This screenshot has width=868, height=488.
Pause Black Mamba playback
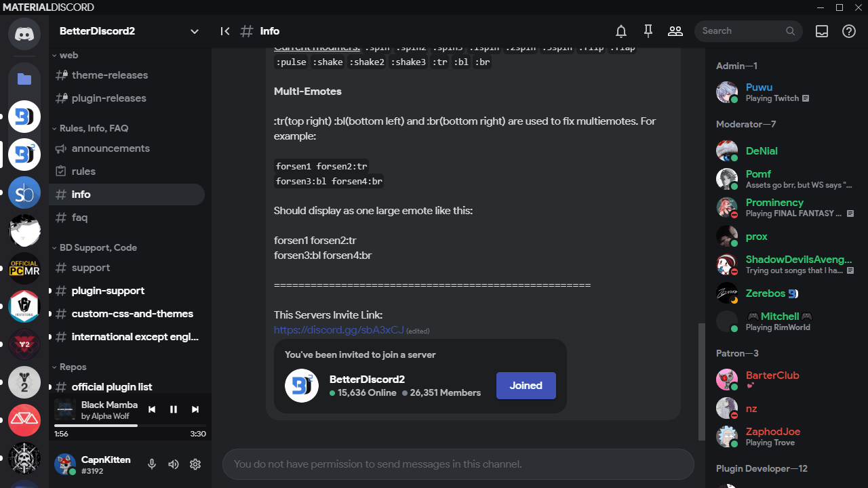click(x=174, y=409)
